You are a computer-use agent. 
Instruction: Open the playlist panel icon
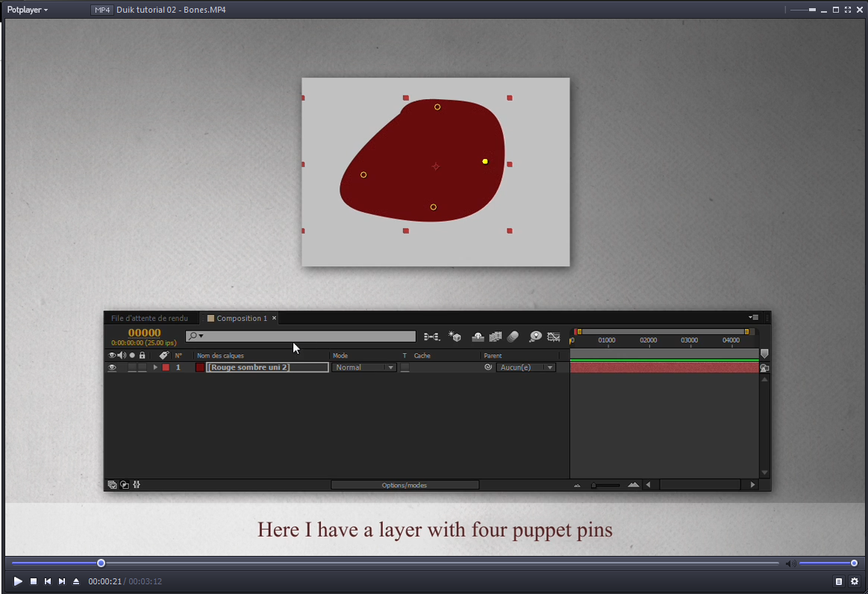[x=839, y=581]
